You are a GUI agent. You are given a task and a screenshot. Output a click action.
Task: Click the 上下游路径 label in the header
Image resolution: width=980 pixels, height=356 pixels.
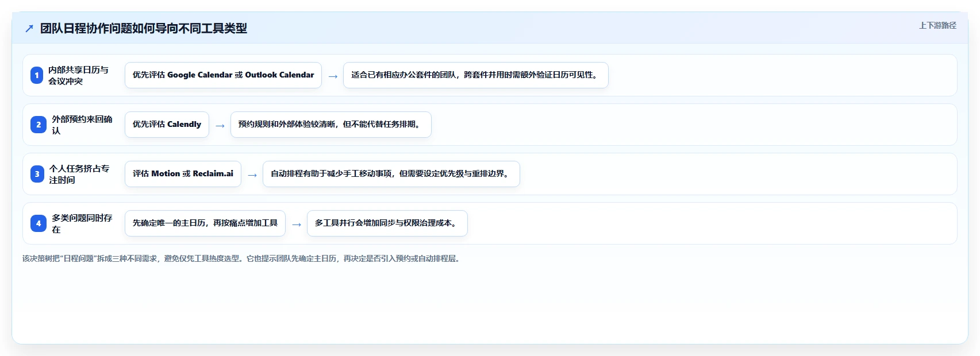point(937,25)
